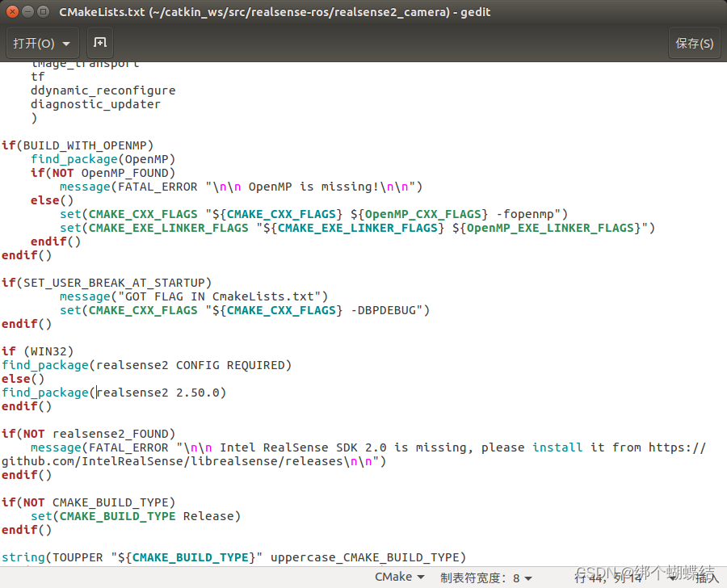Minimize the gedit window
Image resolution: width=727 pixels, height=588 pixels.
point(27,11)
